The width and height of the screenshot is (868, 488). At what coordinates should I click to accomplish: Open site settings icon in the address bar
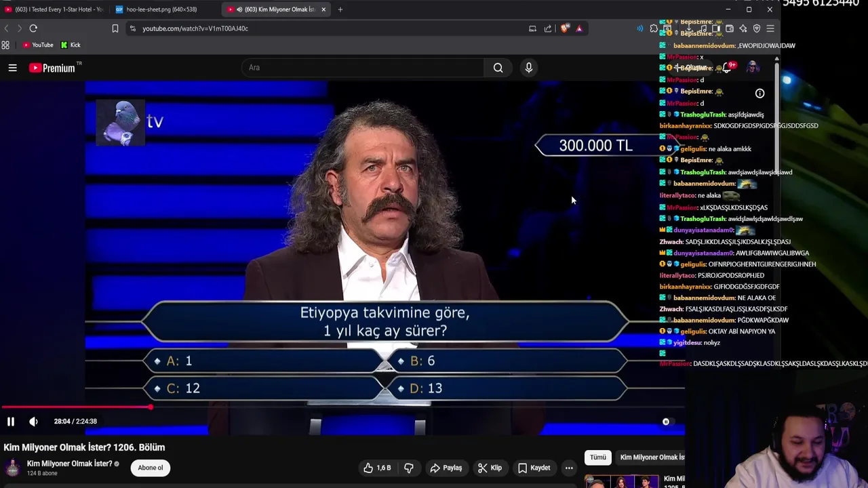pos(133,28)
